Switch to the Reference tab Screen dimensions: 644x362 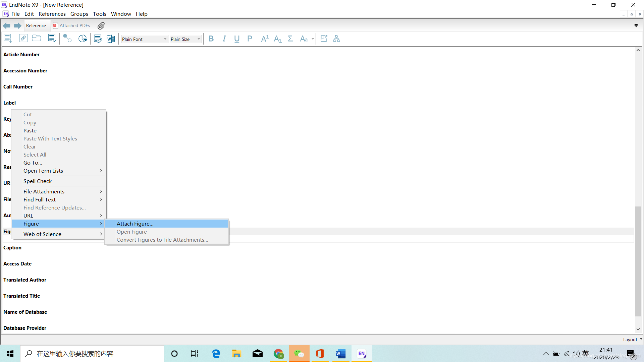tap(36, 25)
